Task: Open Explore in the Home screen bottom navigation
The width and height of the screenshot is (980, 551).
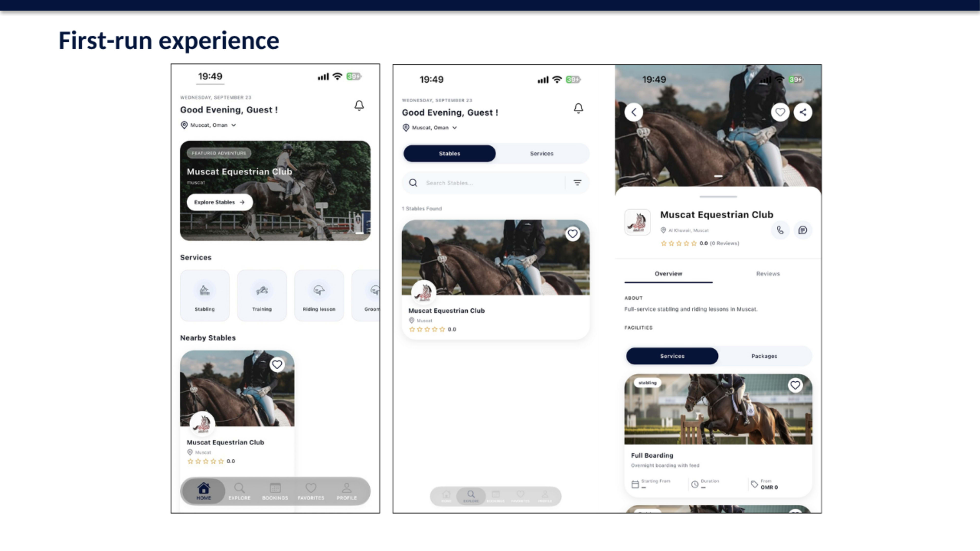Action: (x=239, y=491)
